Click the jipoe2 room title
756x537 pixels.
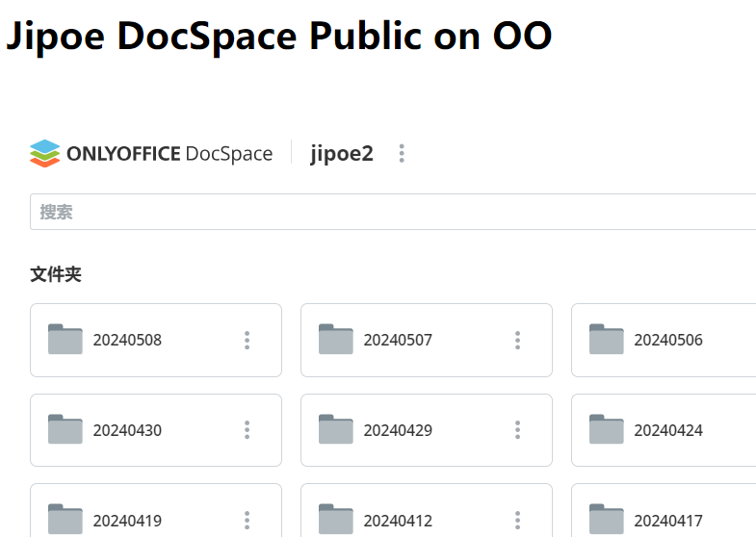pos(342,154)
